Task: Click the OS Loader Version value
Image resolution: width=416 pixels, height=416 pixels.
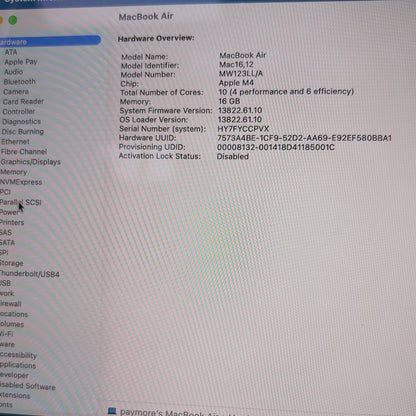Action: click(240, 119)
